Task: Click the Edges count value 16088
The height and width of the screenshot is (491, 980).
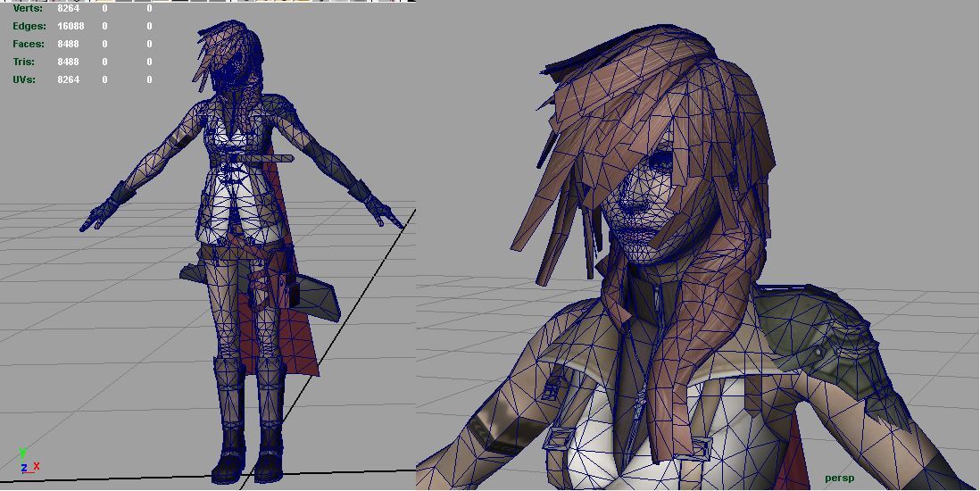Action: 71,26
